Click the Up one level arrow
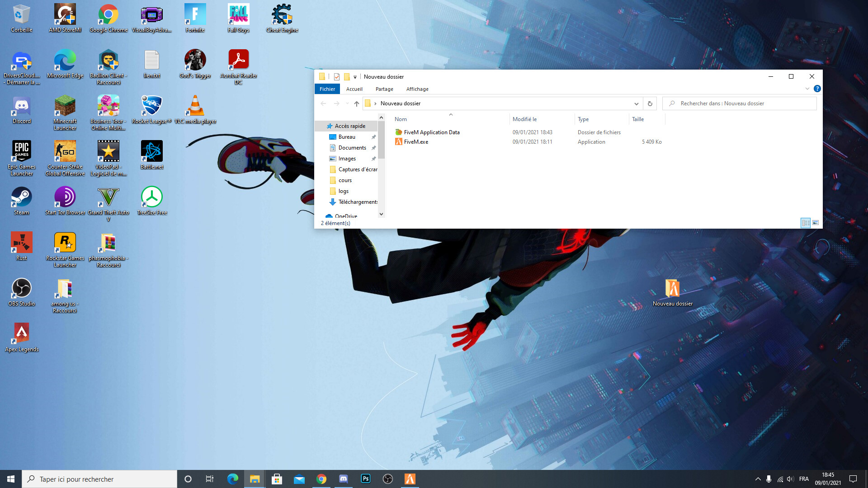 coord(356,103)
